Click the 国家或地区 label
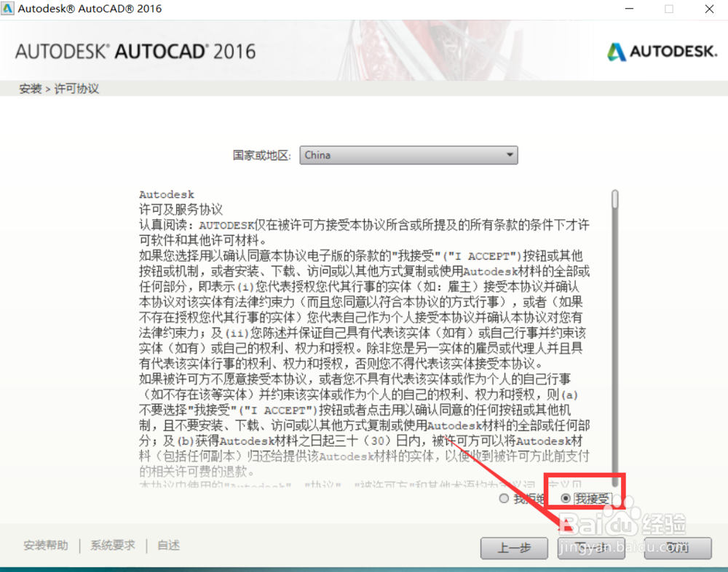 262,155
